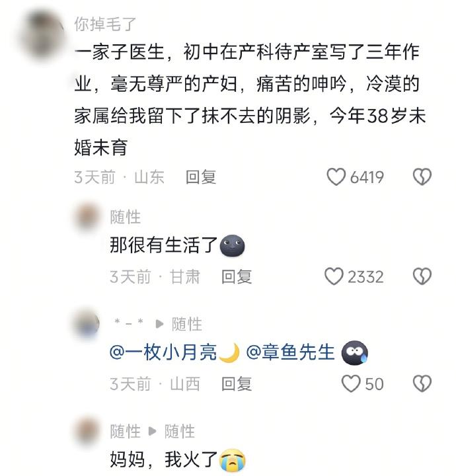Dislike the reply from 山西
The height and width of the screenshot is (476, 456).
click(422, 383)
